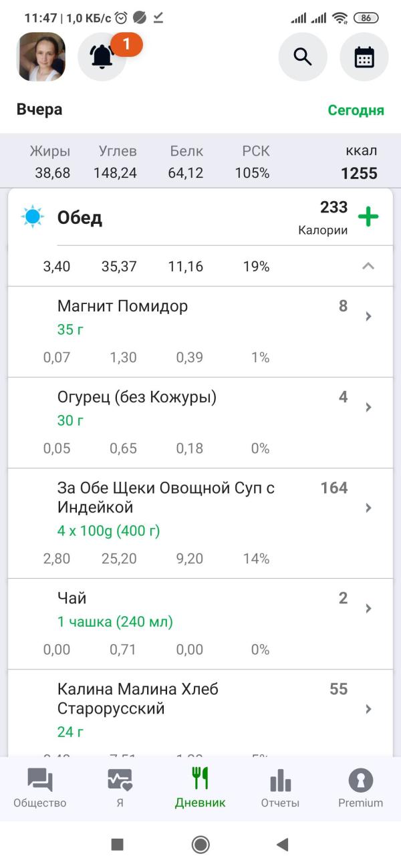
Task: Open the notifications bell
Action: tap(102, 57)
